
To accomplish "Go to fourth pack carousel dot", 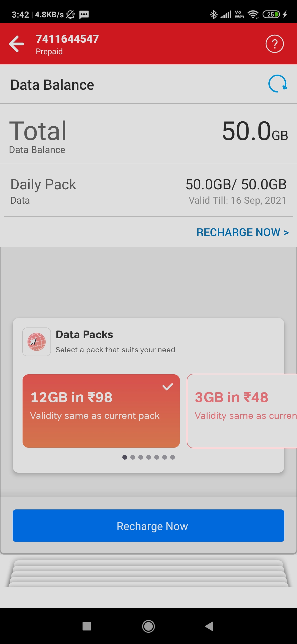I will (148, 457).
